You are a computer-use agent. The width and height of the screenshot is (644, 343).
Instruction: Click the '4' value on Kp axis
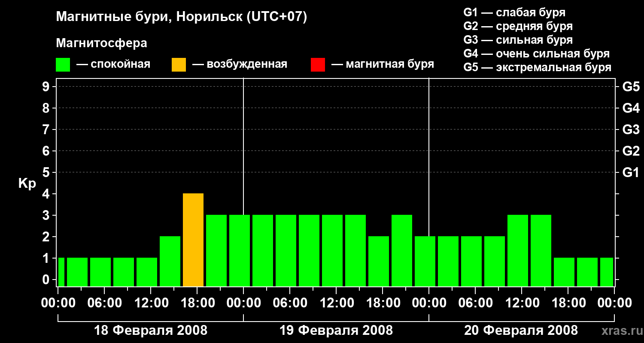(x=47, y=194)
